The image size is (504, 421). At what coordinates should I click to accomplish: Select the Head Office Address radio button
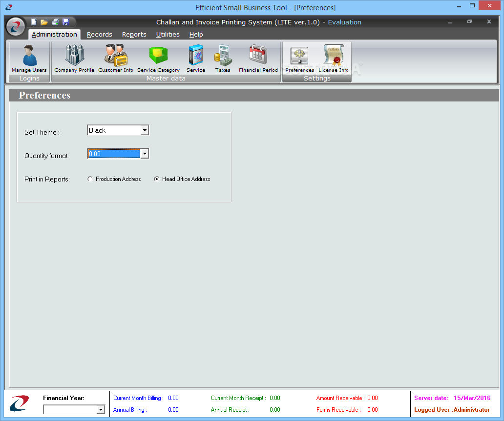[157, 179]
